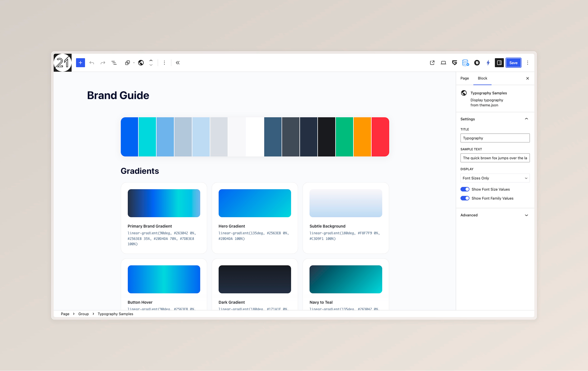Click the Hero Gradient CSS code text

254,236
